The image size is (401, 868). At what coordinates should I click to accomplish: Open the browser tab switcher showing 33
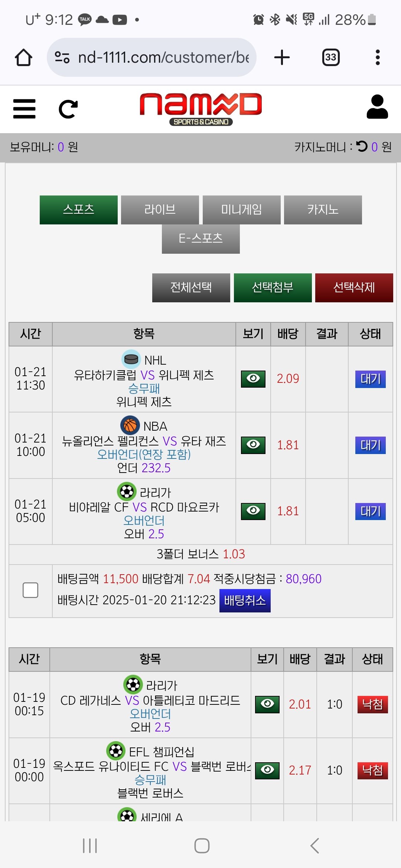(x=330, y=57)
